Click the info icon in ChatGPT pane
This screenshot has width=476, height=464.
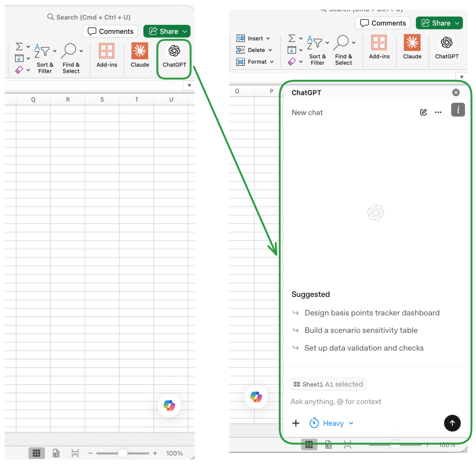coord(458,110)
